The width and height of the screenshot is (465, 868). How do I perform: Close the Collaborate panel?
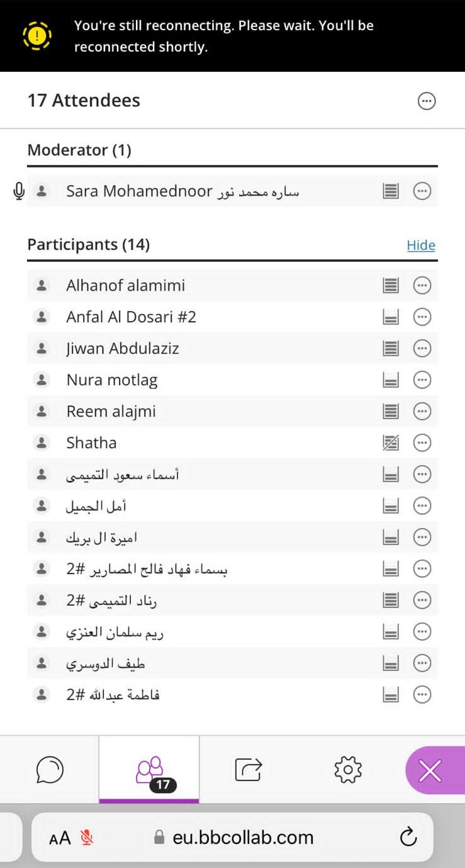pyautogui.click(x=430, y=770)
